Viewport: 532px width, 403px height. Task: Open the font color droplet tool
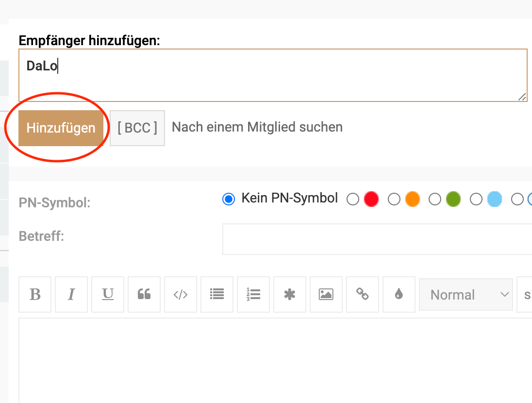(399, 294)
